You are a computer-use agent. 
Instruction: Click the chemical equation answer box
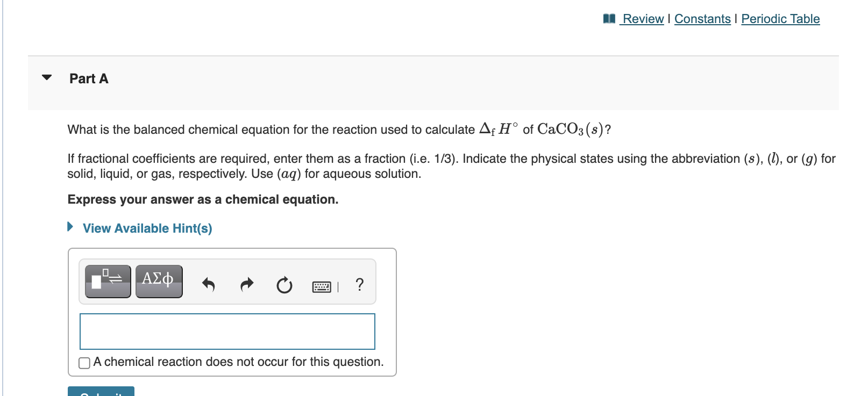(x=227, y=331)
